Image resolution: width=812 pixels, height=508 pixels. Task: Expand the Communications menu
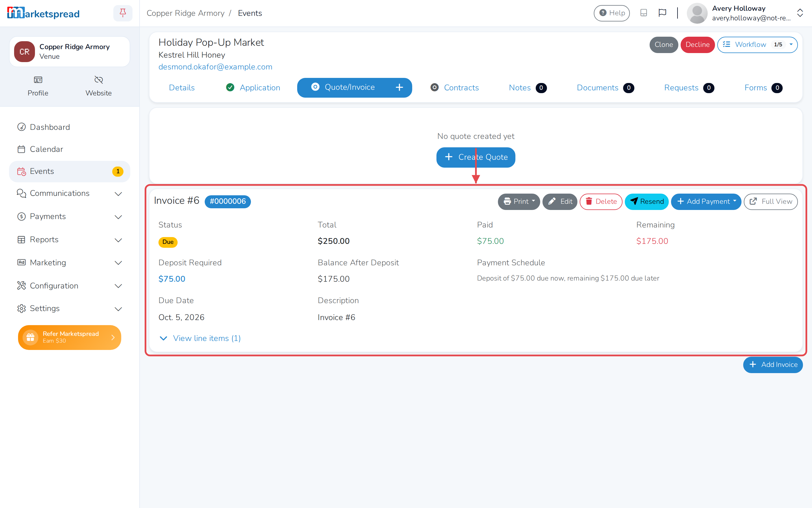point(69,194)
